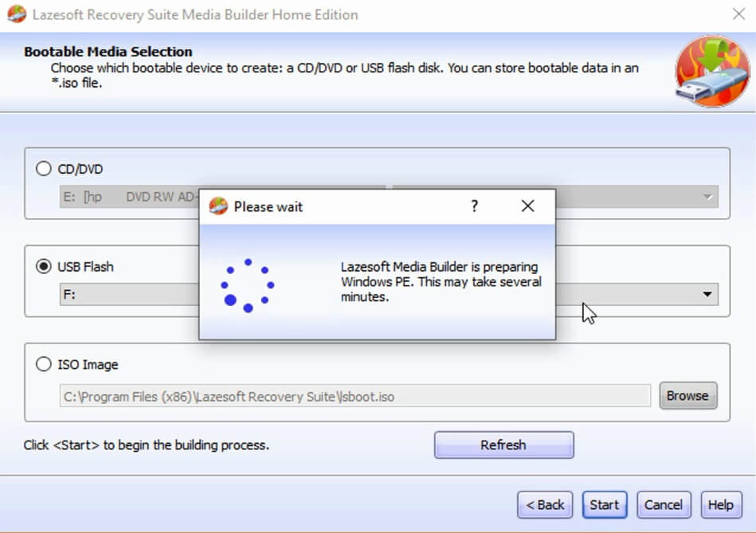Image resolution: width=756 pixels, height=533 pixels.
Task: Click the USB flash drive logo image
Action: click(x=712, y=72)
